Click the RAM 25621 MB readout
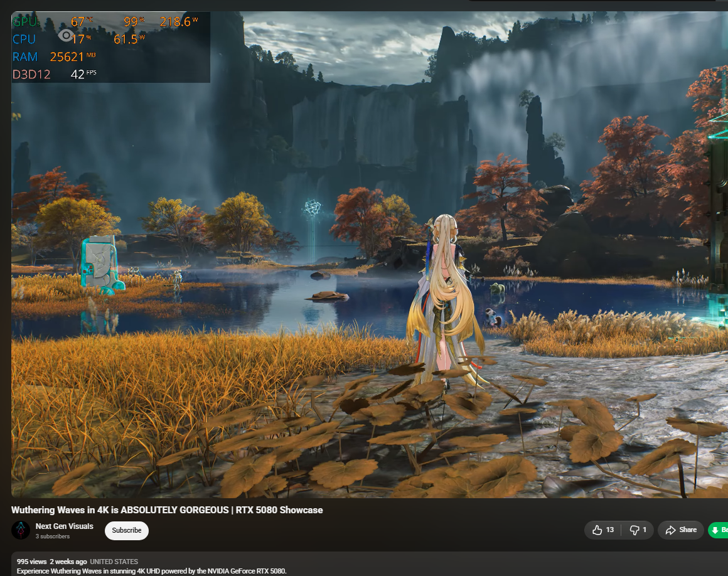 (x=54, y=57)
